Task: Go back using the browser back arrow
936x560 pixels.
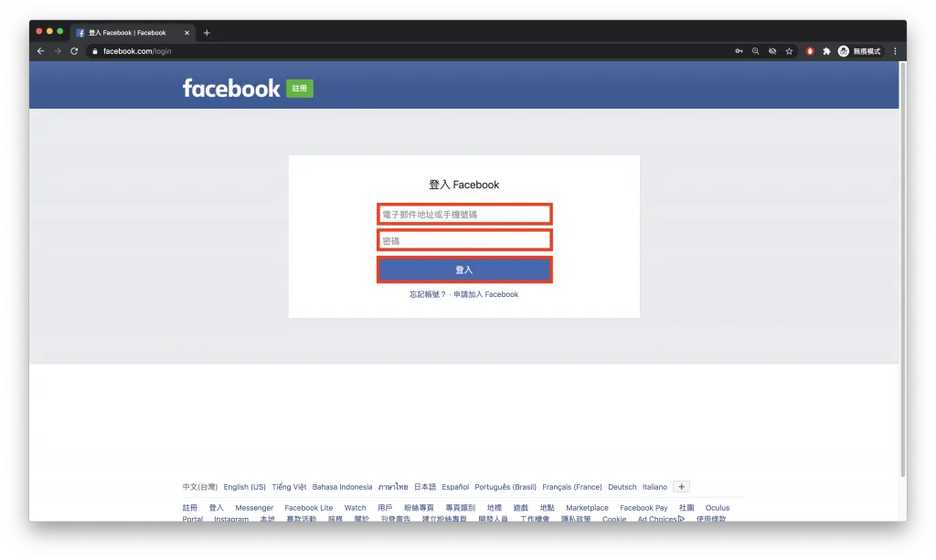Action: [x=40, y=51]
